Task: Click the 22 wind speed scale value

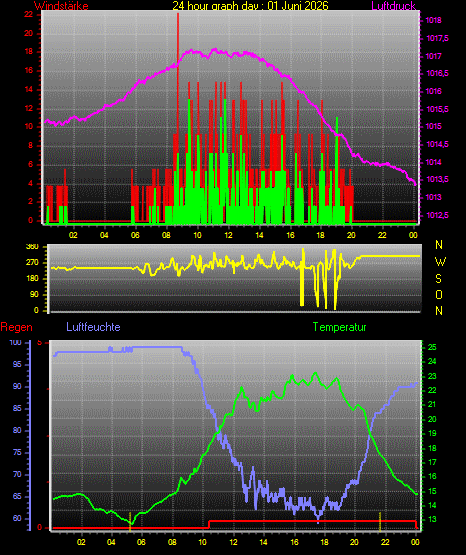Action: click(29, 14)
